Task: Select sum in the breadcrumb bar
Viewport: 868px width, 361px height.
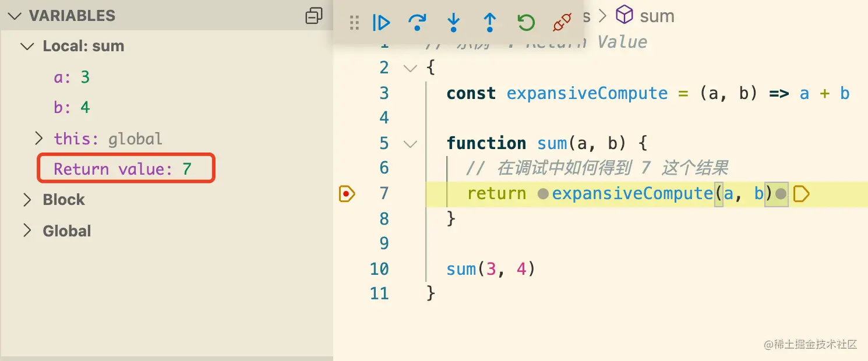Action: [657, 15]
